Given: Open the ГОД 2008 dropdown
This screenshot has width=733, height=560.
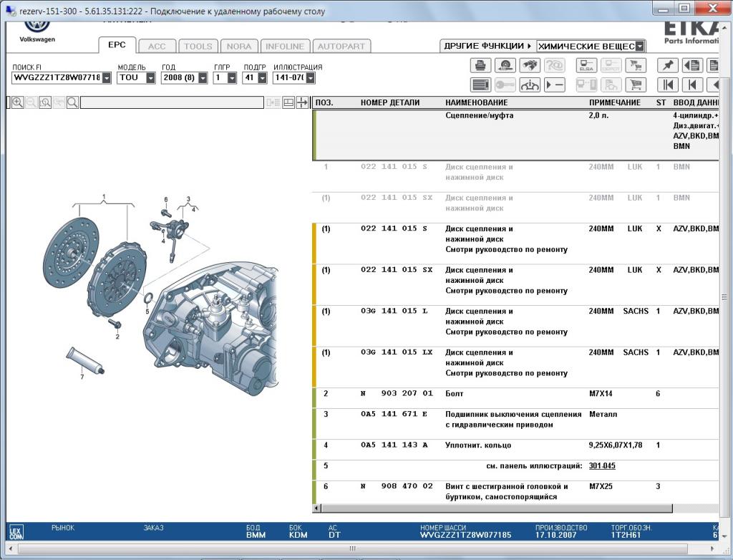Looking at the screenshot, I should coord(203,77).
